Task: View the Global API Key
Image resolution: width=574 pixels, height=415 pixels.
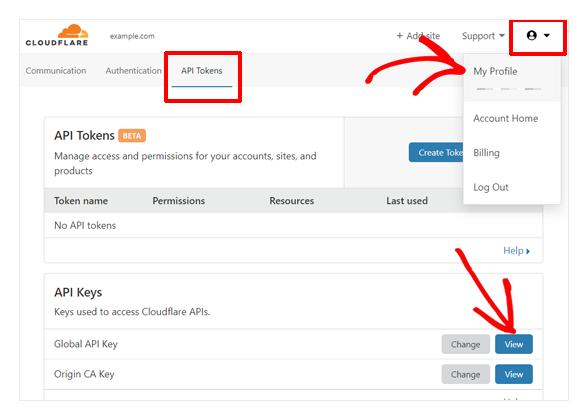Action: (514, 344)
